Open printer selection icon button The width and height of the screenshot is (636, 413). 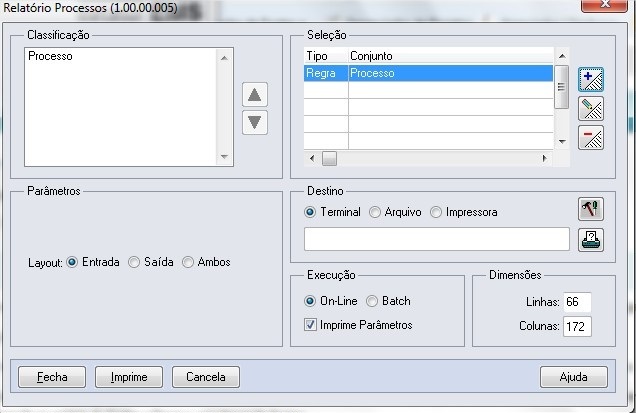tap(591, 240)
